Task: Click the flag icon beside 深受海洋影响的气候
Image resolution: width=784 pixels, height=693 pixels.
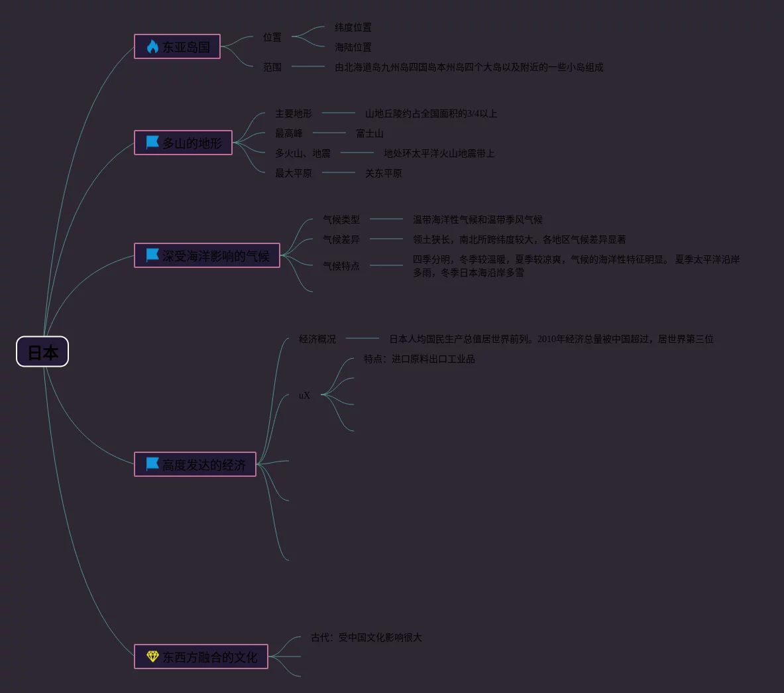Action: pyautogui.click(x=152, y=255)
